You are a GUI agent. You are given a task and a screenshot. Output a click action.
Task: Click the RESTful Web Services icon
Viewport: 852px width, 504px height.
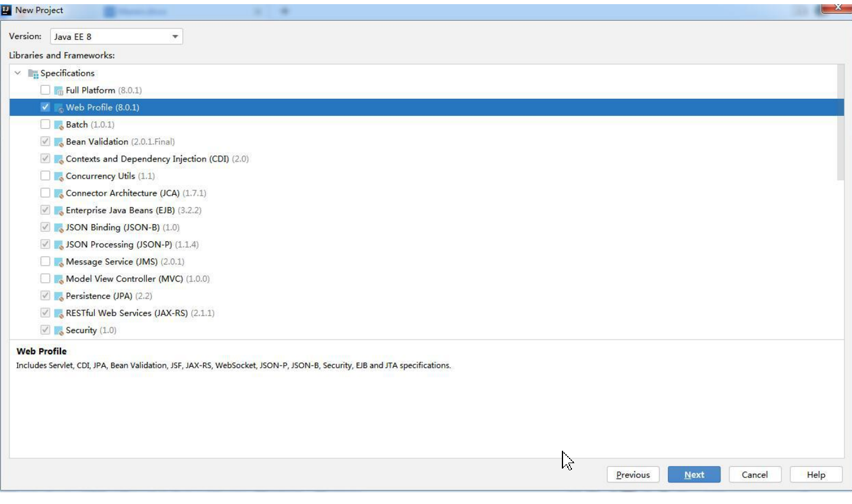click(x=59, y=314)
